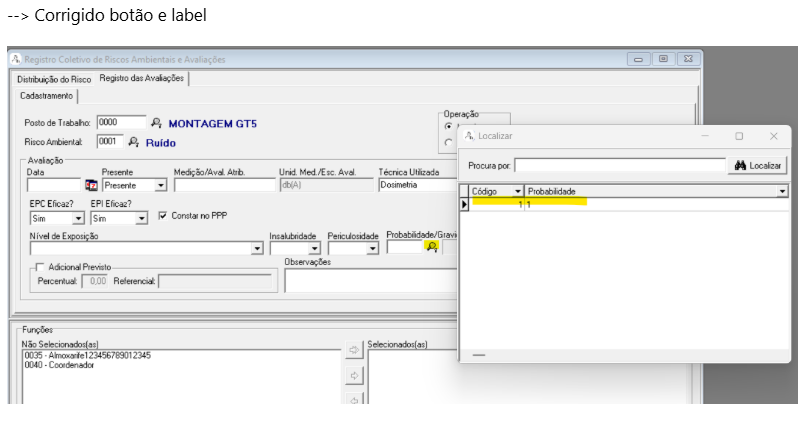Select 0040 - Coordenador in the list
Screen dimensions: 798x431
pos(58,365)
